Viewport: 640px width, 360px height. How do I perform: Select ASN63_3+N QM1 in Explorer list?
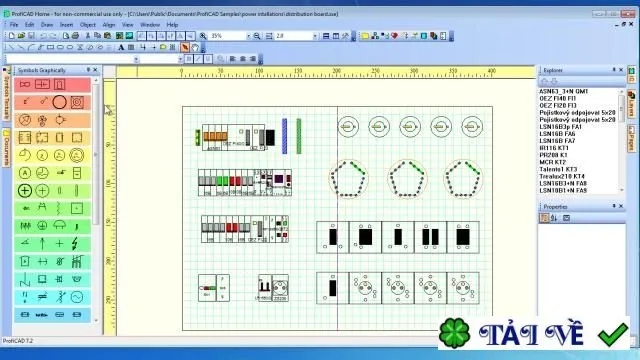tap(564, 91)
